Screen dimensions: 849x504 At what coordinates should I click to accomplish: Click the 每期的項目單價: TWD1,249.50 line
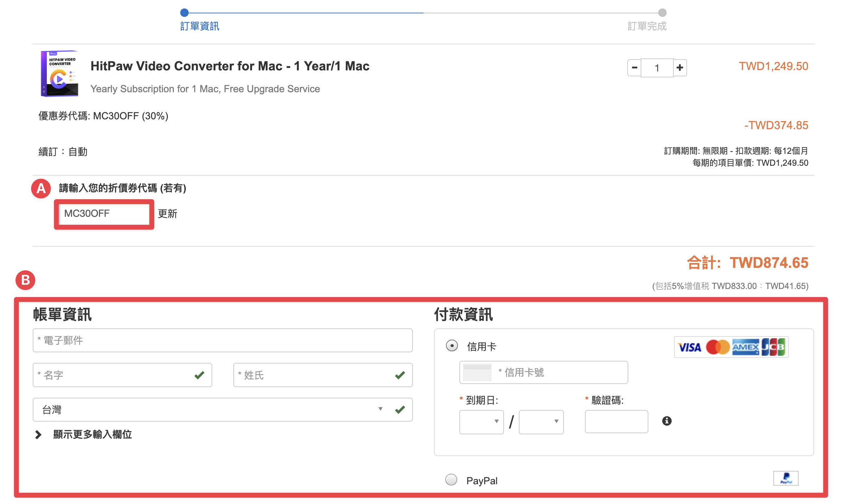(750, 163)
